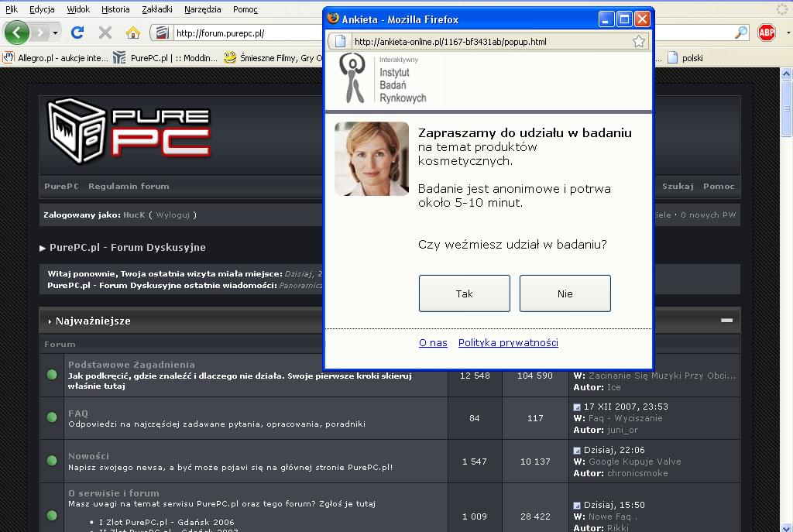Reload the page with the Refresh icon

[x=77, y=33]
